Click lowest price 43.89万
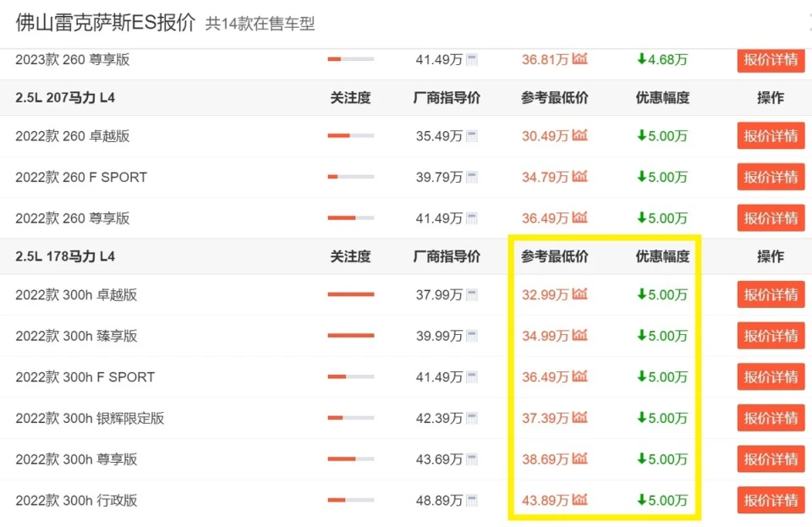The height and width of the screenshot is (527, 812). point(546,500)
